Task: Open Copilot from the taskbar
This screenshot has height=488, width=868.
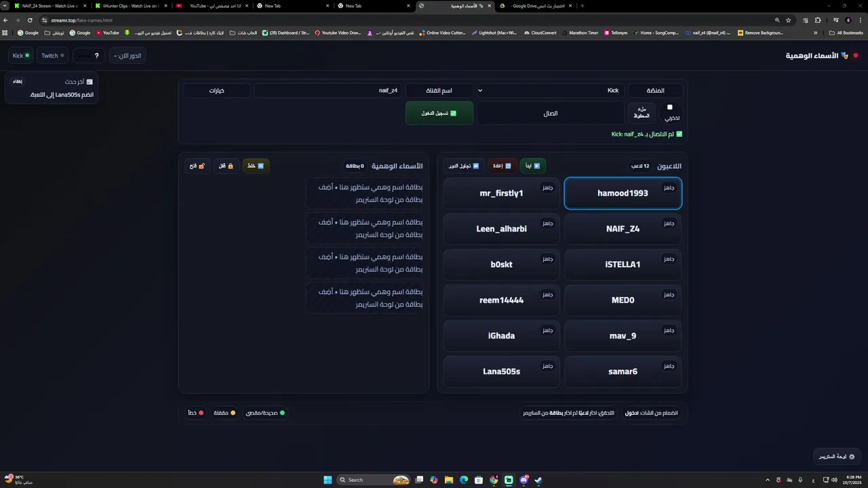Action: pyautogui.click(x=434, y=480)
